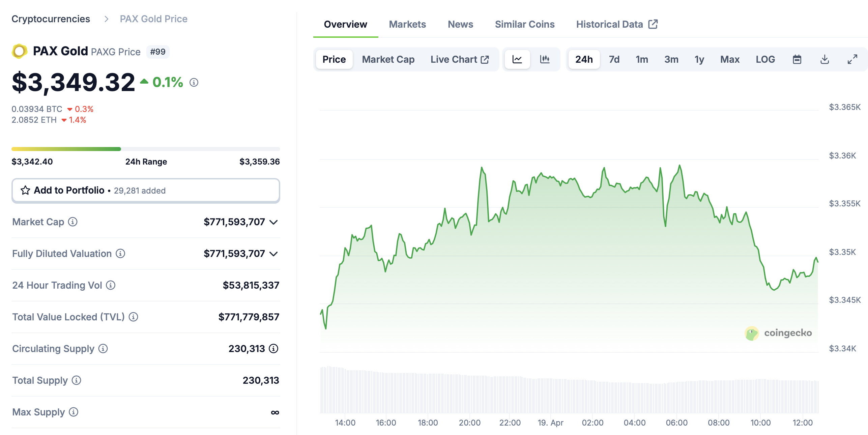Screen dimensions: 868x435
Task: Click info icon beside 24 Hour Trading Vol
Action: coord(111,285)
